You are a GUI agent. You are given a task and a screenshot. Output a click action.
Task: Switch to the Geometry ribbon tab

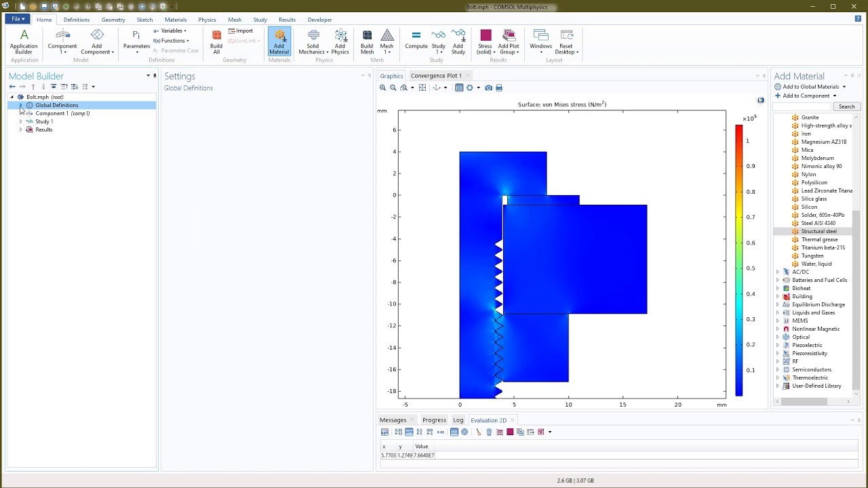pos(113,20)
